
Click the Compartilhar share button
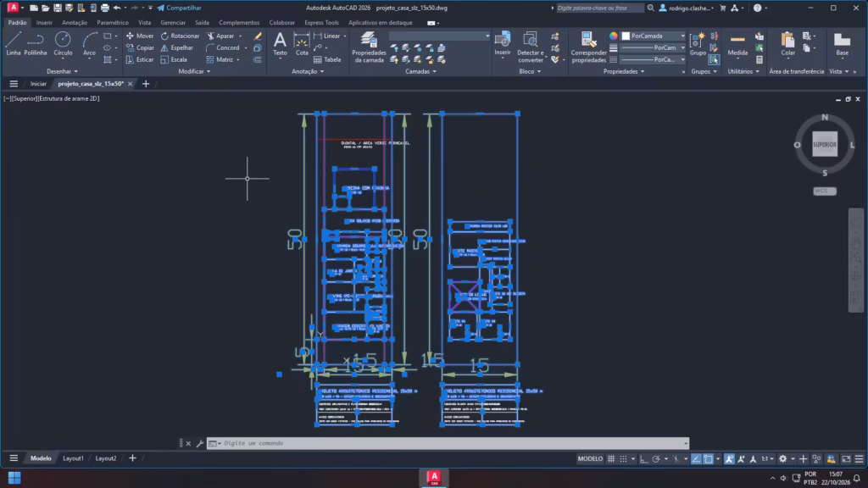(179, 8)
